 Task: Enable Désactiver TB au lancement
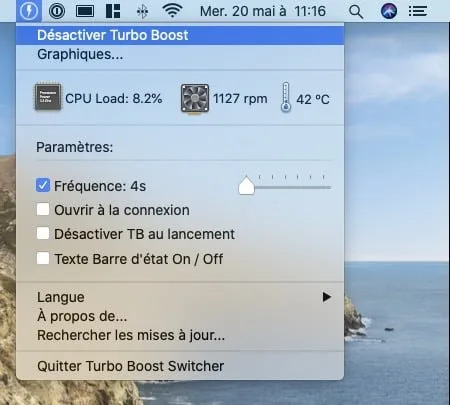click(x=43, y=234)
